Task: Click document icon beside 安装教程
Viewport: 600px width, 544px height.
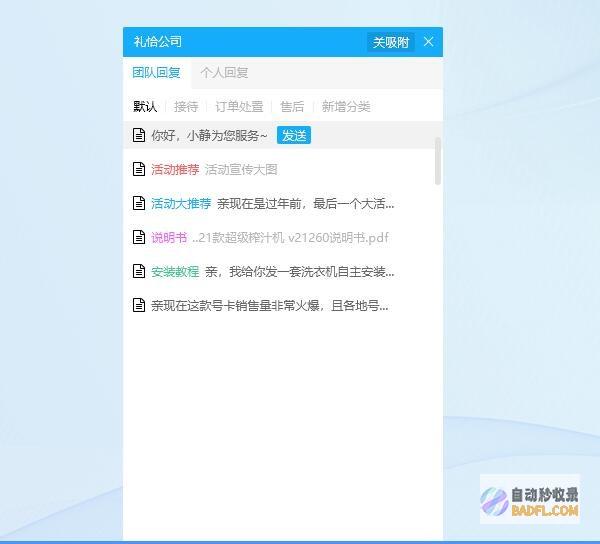Action: pyautogui.click(x=139, y=271)
